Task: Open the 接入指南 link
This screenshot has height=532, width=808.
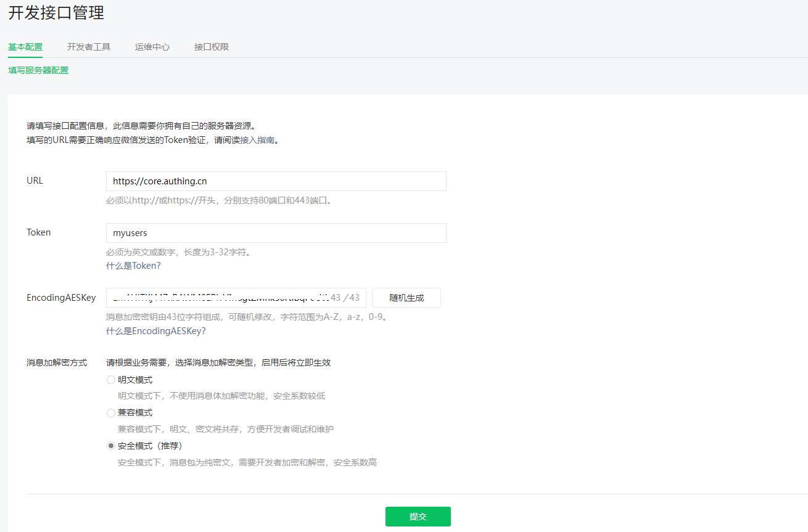Action: [257, 140]
